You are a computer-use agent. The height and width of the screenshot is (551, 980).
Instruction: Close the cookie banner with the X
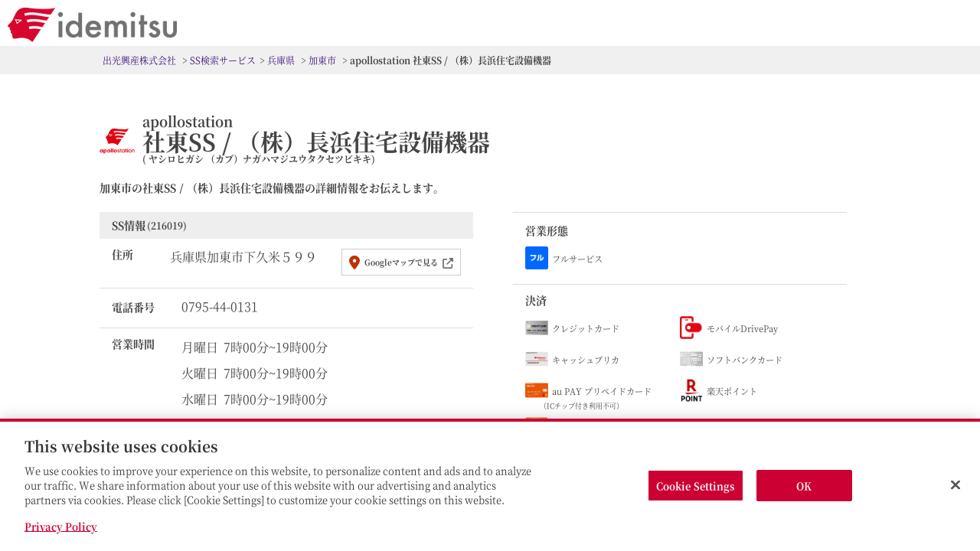[955, 485]
